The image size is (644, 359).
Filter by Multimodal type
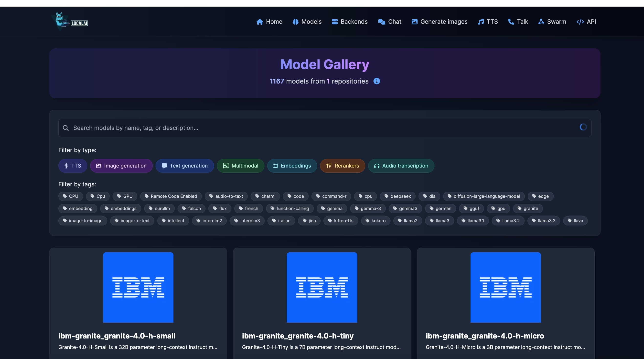240,166
